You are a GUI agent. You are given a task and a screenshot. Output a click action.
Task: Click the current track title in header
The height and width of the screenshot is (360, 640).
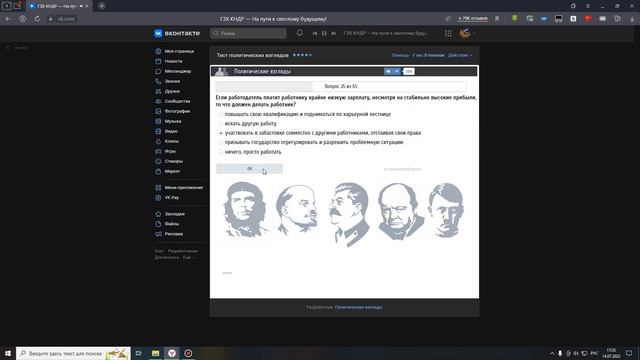click(385, 33)
